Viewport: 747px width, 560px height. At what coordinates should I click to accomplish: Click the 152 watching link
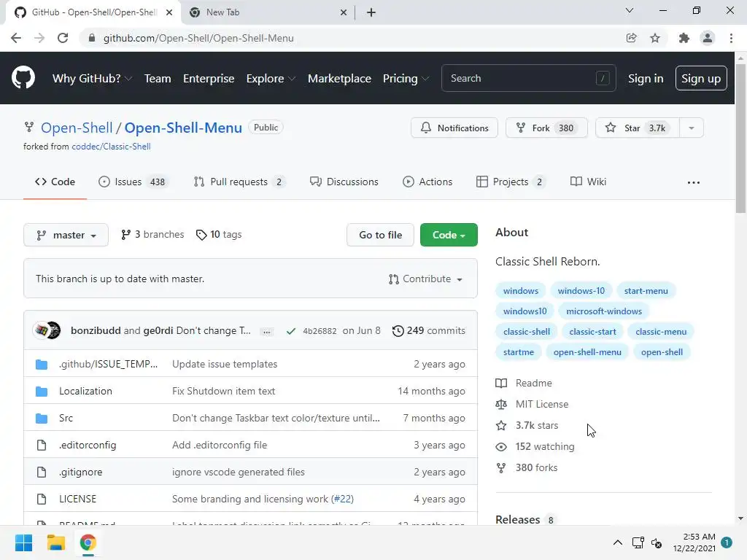point(544,447)
